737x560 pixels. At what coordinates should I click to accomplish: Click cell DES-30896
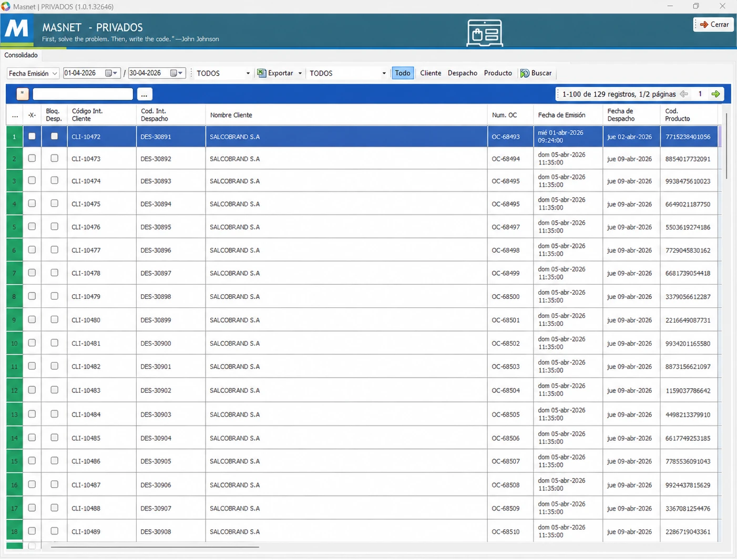point(171,250)
